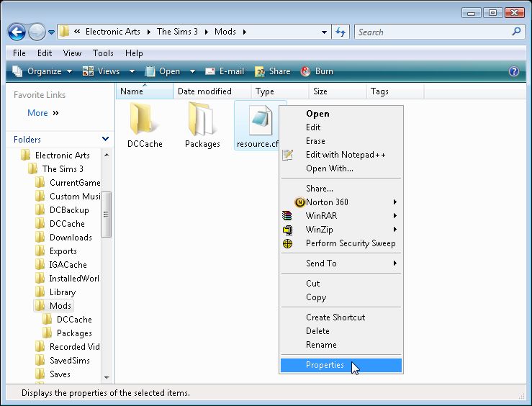Open the Tools menu

pyautogui.click(x=103, y=53)
